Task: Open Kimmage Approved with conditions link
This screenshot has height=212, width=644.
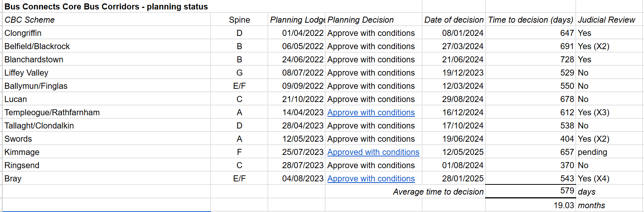Action: coord(373,152)
